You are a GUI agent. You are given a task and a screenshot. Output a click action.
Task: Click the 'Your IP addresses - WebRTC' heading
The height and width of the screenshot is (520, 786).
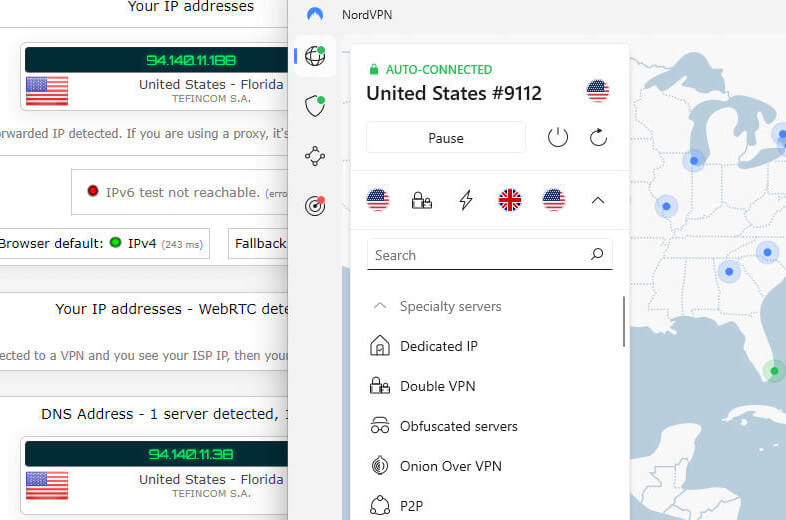point(171,309)
